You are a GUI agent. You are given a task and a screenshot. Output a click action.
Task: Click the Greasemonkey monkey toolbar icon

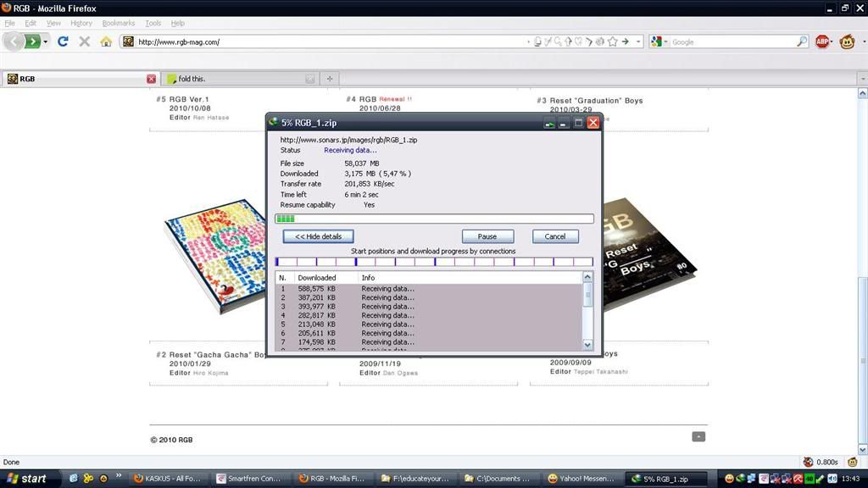point(847,42)
